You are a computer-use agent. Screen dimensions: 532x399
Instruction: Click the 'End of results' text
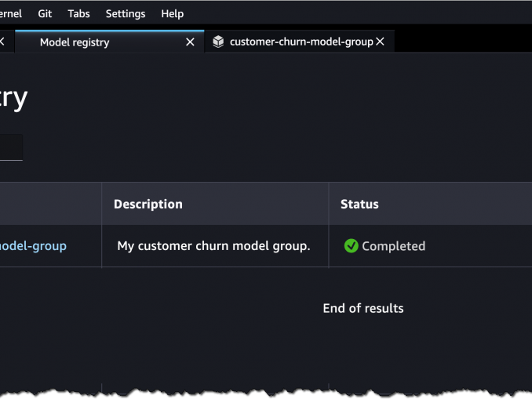pyautogui.click(x=363, y=309)
